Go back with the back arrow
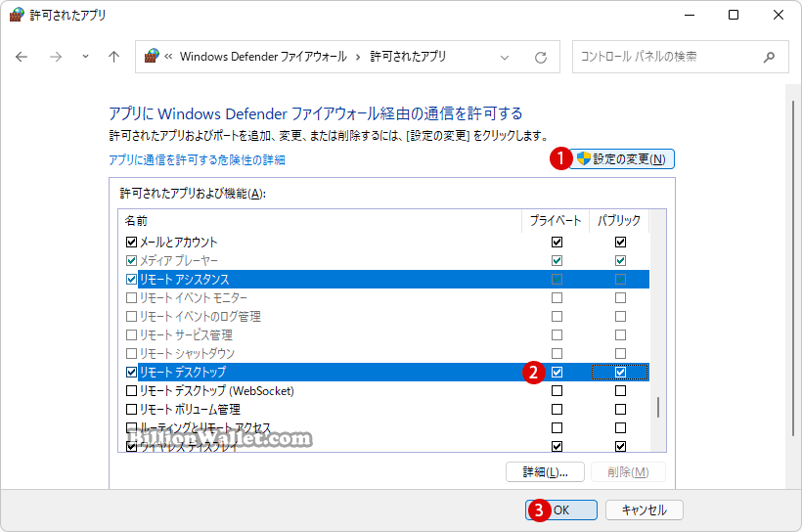 pos(22,57)
